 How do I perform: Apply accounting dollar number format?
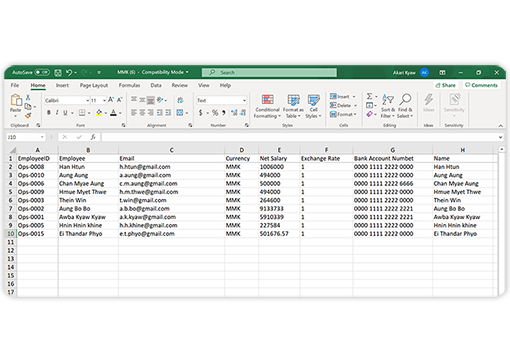(200, 113)
